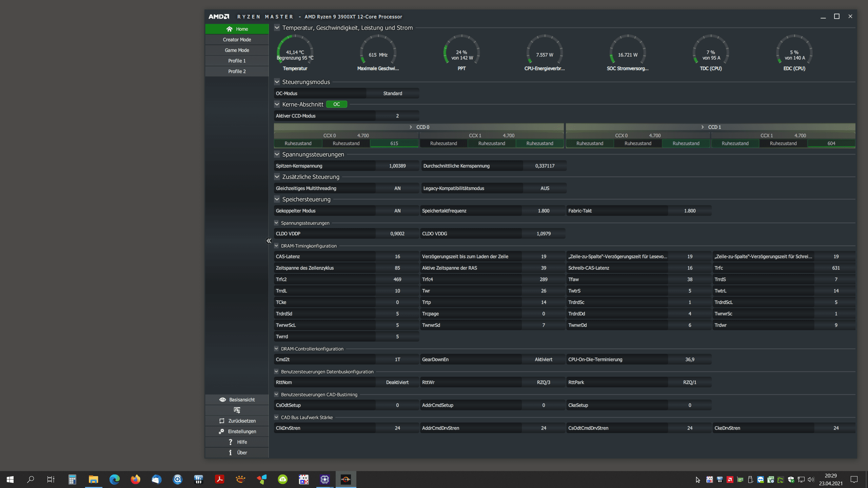Viewport: 868px width, 488px height.
Task: Collapse the Speichersteuerung section
Action: tap(277, 199)
